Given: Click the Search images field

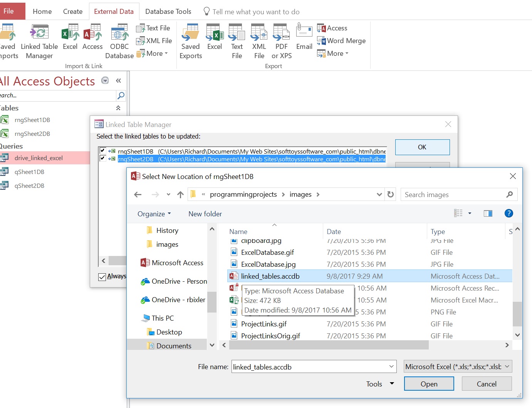Looking at the screenshot, I should tap(459, 195).
